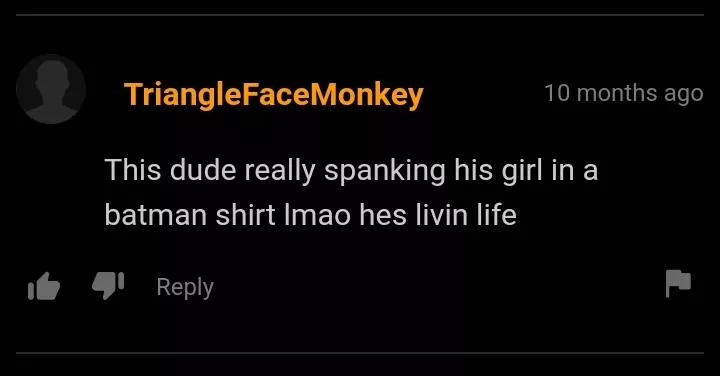The width and height of the screenshot is (720, 376).
Task: Click the word 'batman' in the comment
Action: (x=156, y=214)
